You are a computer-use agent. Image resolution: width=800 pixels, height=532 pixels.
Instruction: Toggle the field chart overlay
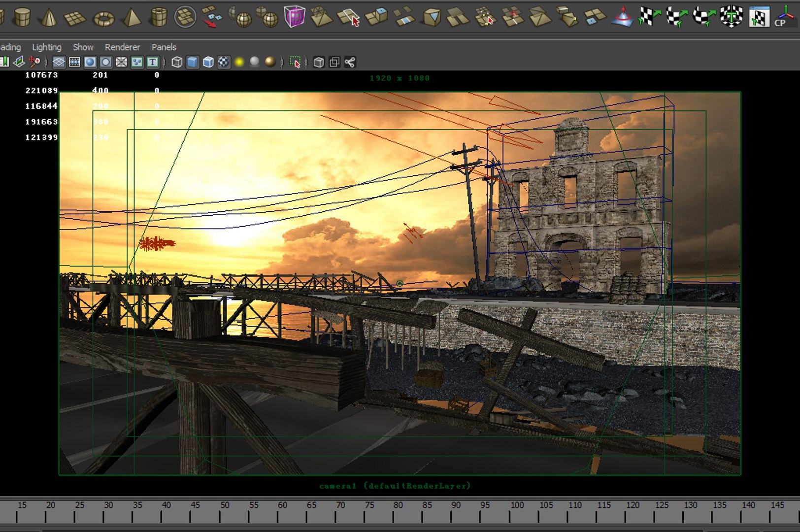click(x=121, y=62)
